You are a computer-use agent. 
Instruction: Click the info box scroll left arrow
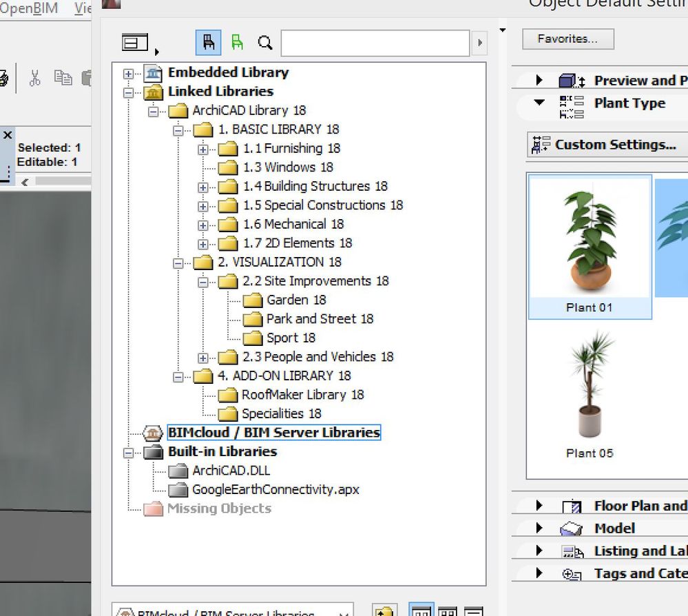coord(25,182)
